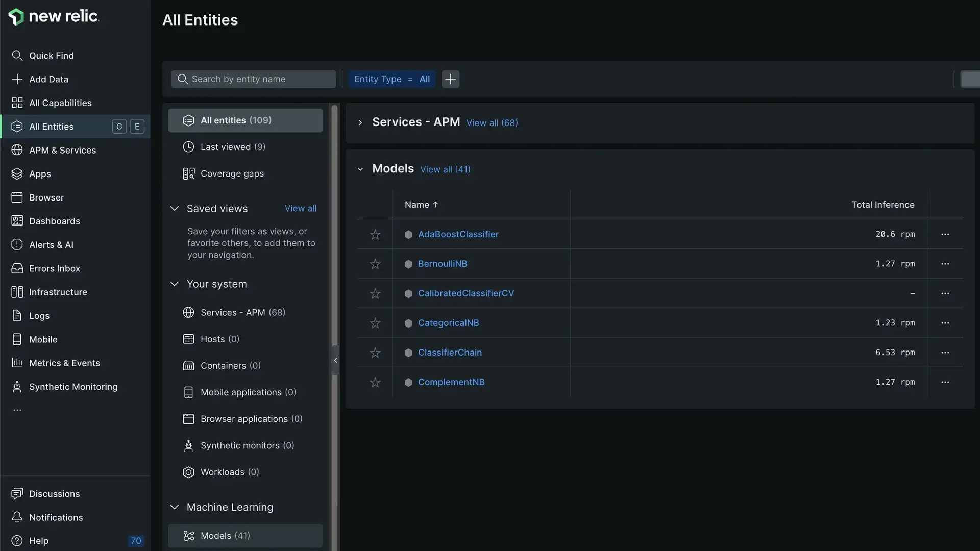Collapse the Machine Learning group
Image resolution: width=980 pixels, height=551 pixels.
(x=175, y=507)
